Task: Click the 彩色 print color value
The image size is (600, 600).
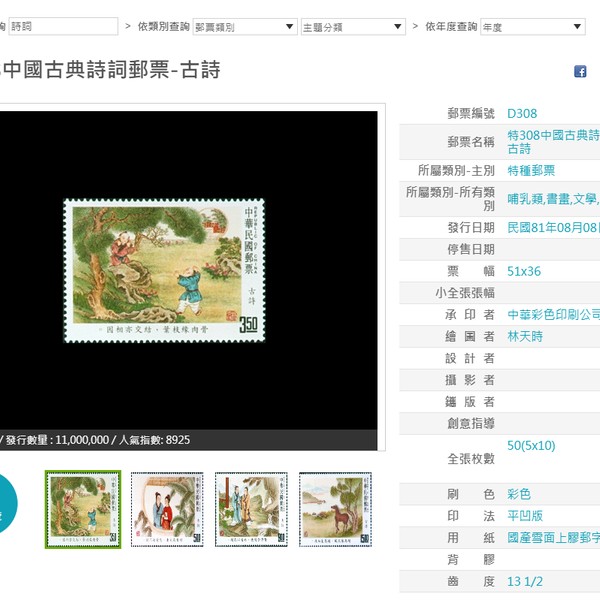Action: [518, 494]
